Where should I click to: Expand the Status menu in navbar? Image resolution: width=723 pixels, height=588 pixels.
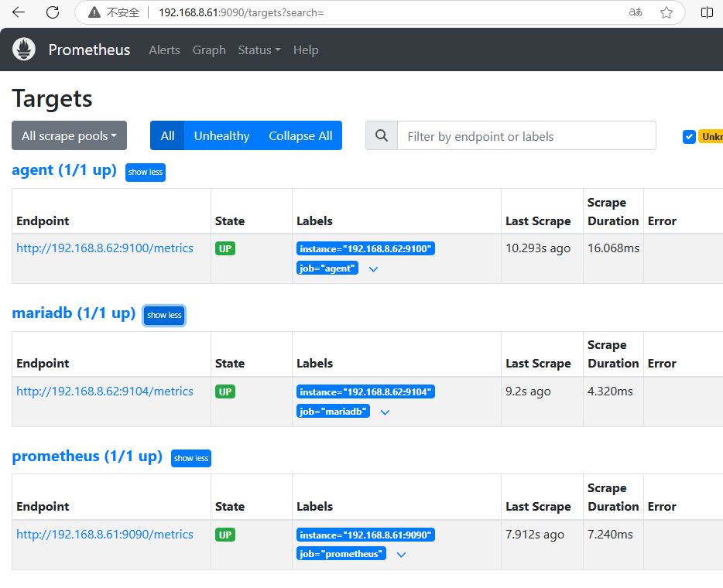[259, 50]
